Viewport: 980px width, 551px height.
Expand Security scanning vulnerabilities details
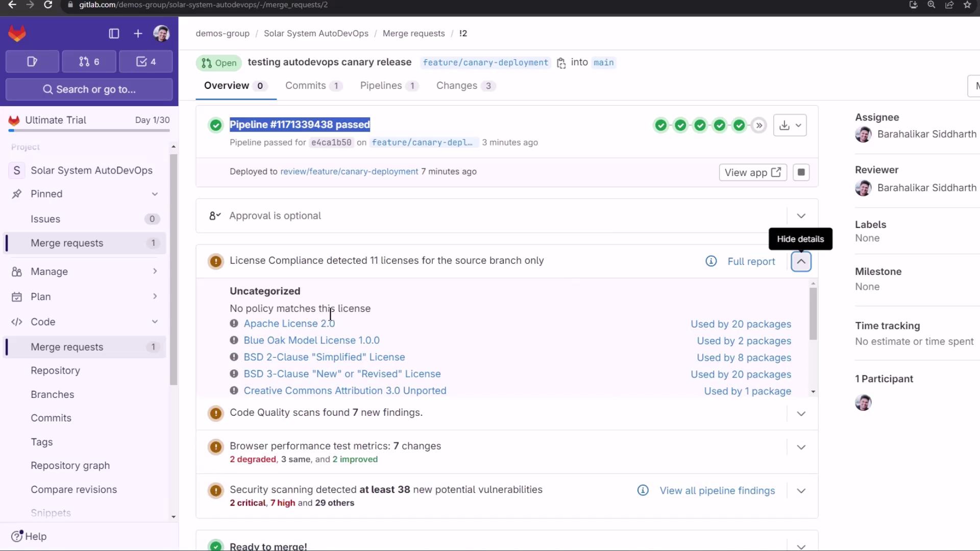click(x=801, y=491)
